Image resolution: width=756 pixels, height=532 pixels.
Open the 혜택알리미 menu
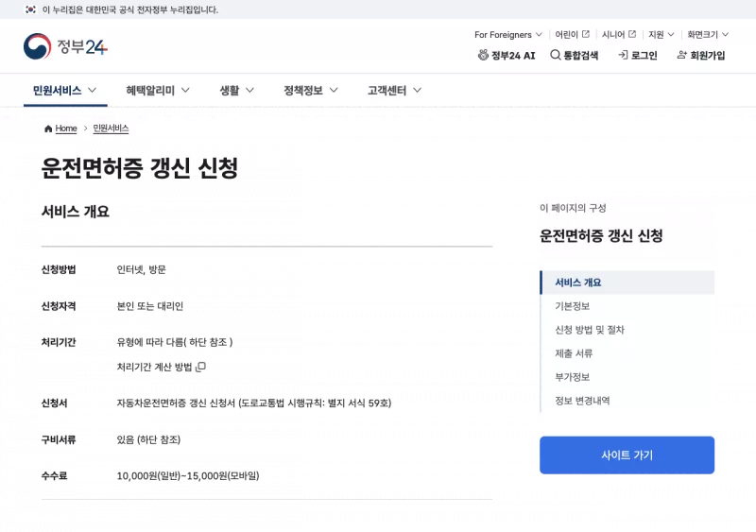coord(158,90)
